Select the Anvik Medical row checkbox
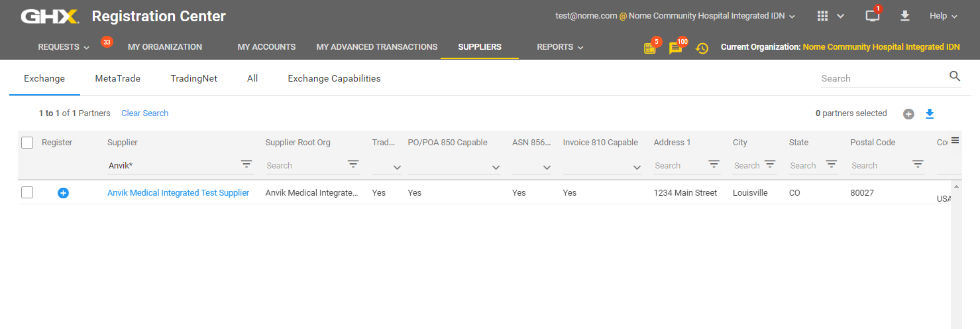The image size is (980, 329). [x=27, y=192]
